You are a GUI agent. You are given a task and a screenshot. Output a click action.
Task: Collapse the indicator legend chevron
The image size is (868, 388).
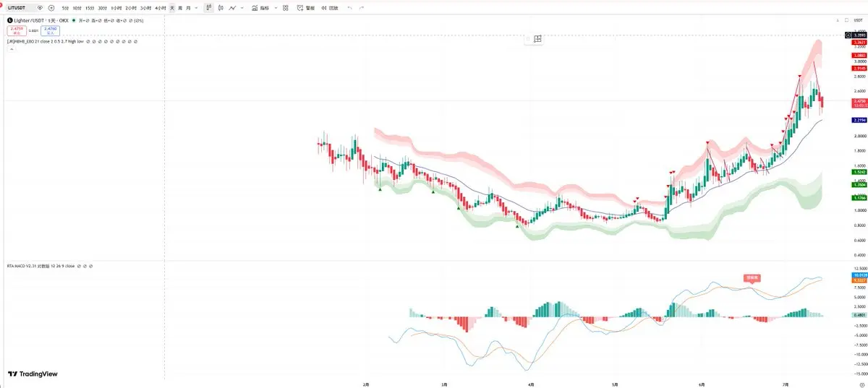[12, 49]
